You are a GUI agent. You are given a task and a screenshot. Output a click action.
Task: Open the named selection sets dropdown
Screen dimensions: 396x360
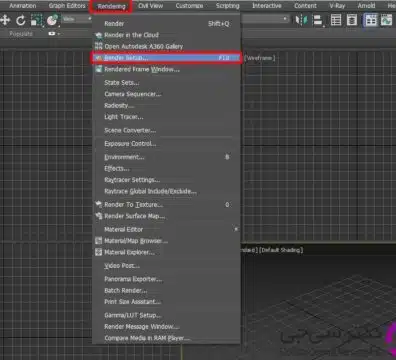(266, 19)
